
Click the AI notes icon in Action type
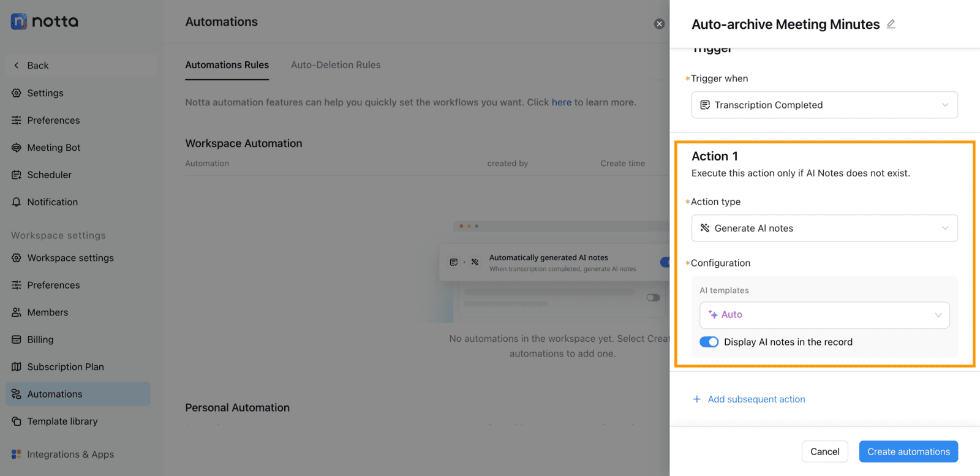pos(705,229)
